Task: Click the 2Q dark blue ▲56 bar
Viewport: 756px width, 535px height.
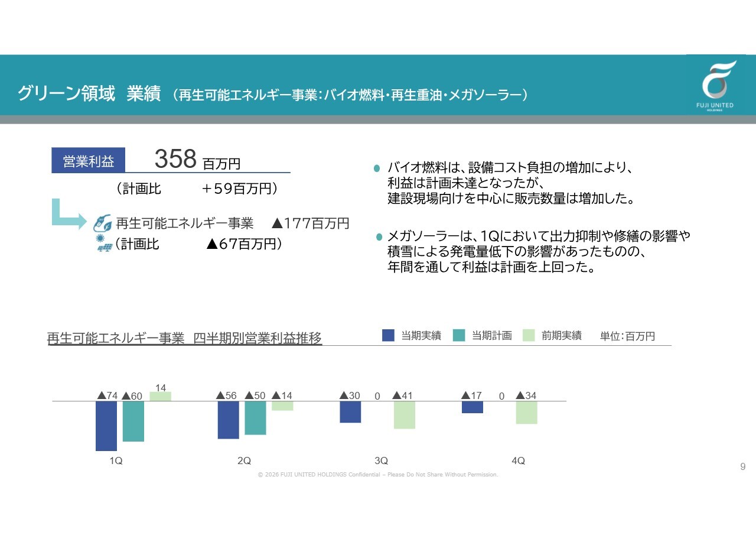Action: tap(229, 420)
